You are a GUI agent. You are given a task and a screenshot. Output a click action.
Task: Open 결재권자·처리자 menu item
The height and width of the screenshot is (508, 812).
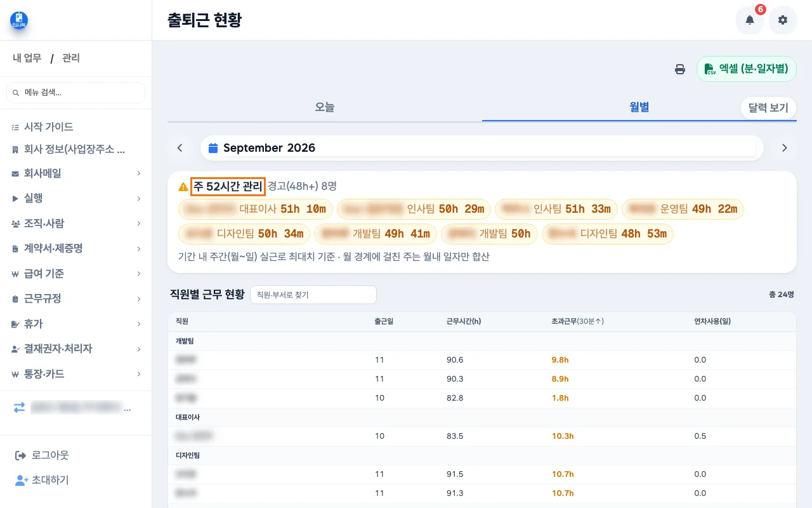pyautogui.click(x=75, y=349)
